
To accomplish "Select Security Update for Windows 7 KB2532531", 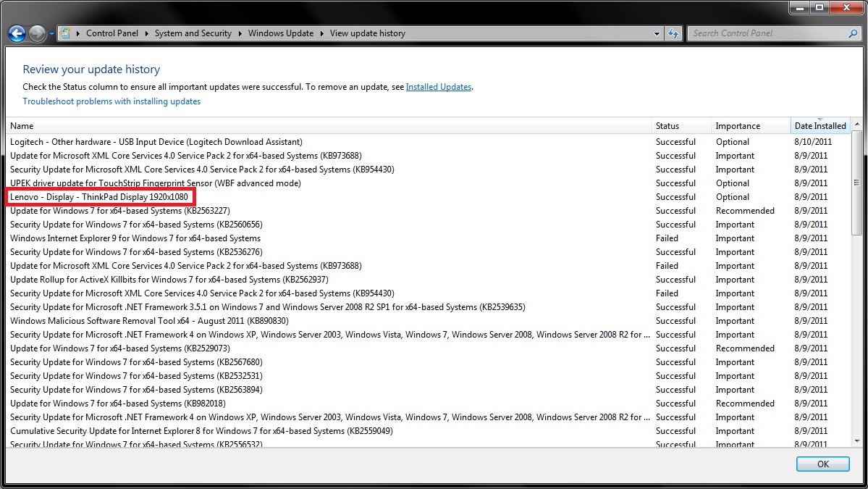I will [x=429, y=376].
